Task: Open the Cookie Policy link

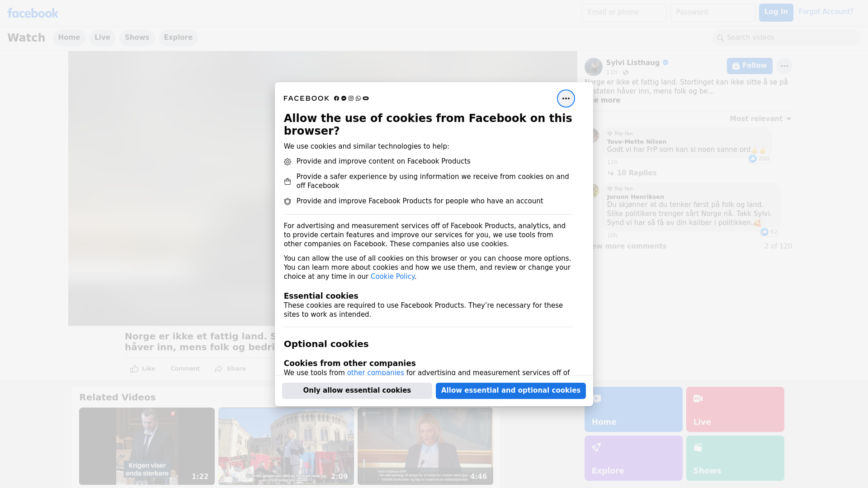Action: [x=392, y=277]
